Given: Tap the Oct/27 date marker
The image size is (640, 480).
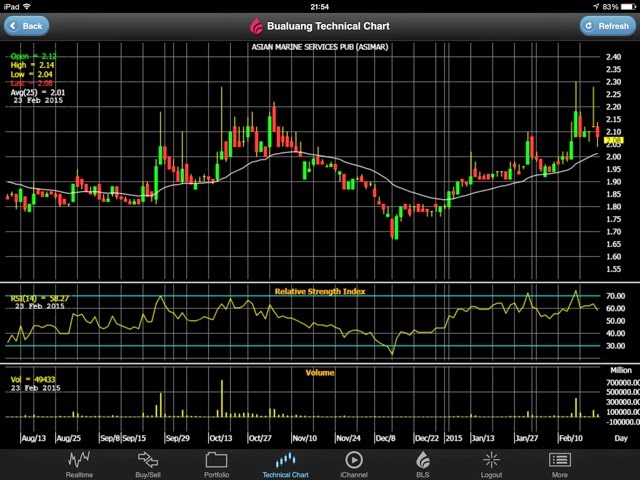Looking at the screenshot, I should 260,438.
